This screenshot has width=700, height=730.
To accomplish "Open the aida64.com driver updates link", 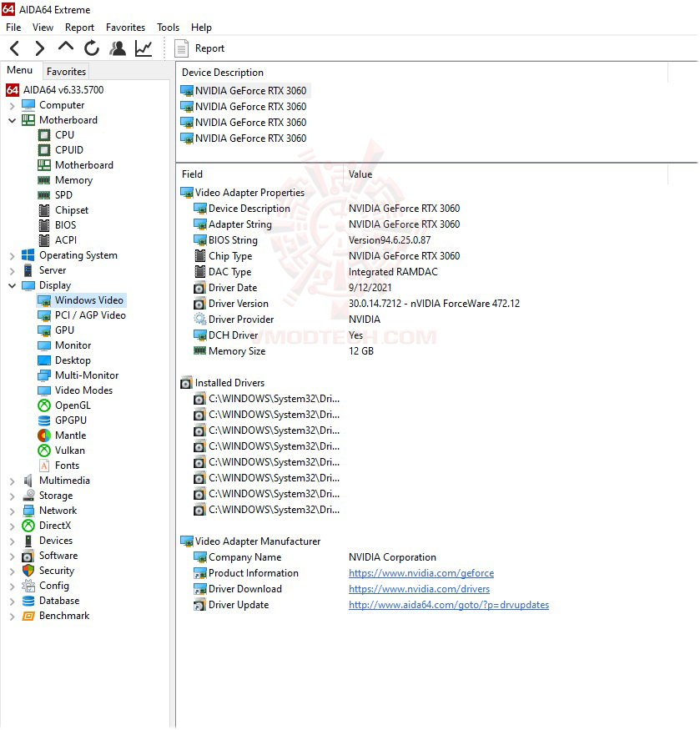I will click(x=449, y=605).
